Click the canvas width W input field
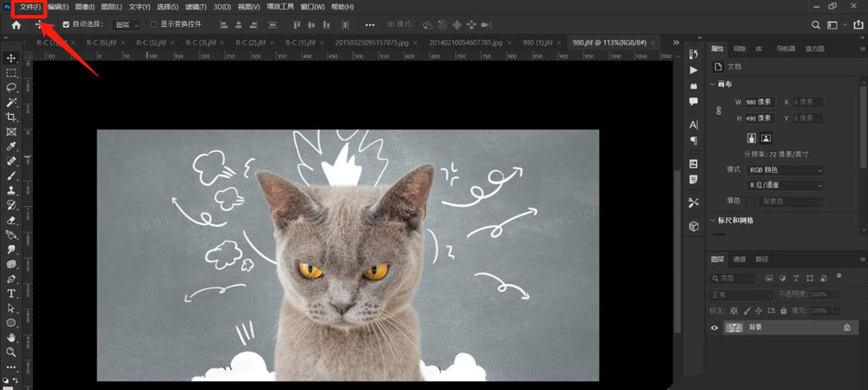This screenshot has height=390, width=868. pos(758,102)
